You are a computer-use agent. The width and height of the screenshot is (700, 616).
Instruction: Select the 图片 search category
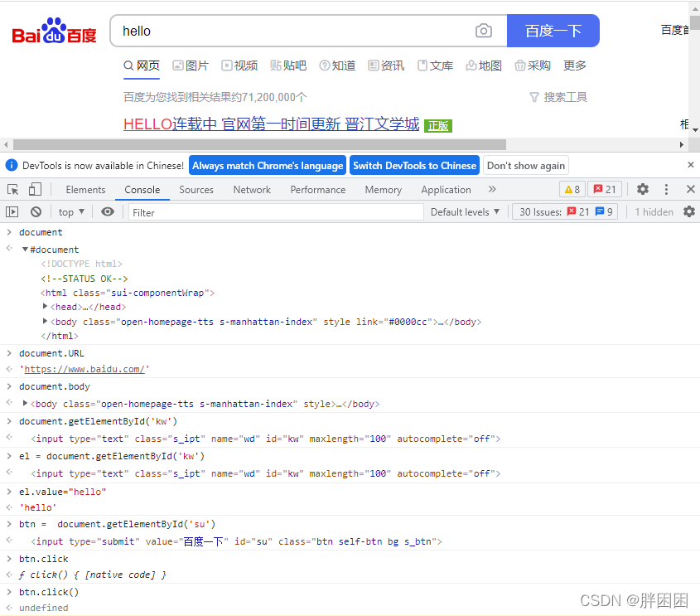[191, 65]
